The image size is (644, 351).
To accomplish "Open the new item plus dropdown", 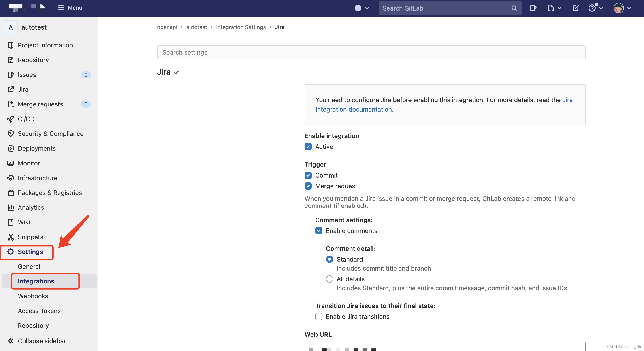I will click(361, 8).
